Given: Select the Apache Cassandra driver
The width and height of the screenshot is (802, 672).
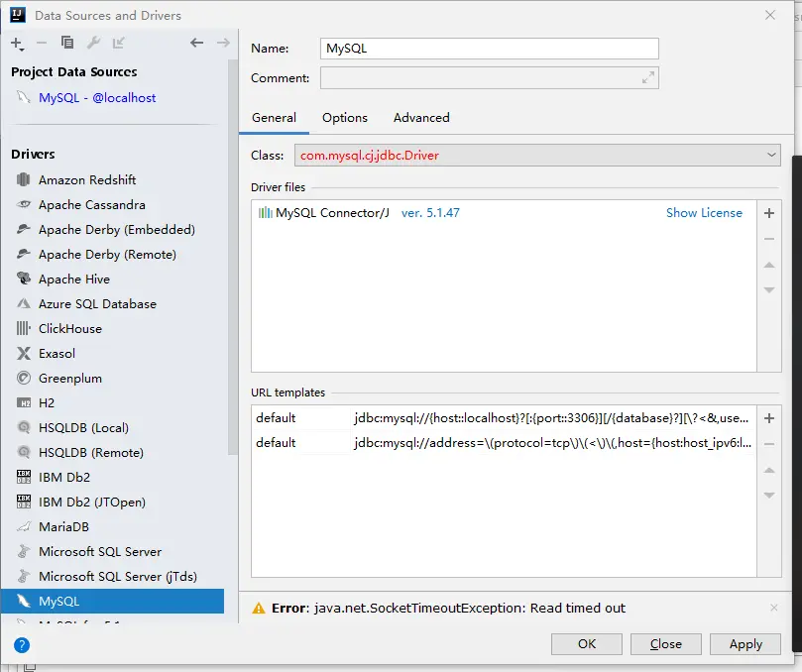Looking at the screenshot, I should coord(113,204).
